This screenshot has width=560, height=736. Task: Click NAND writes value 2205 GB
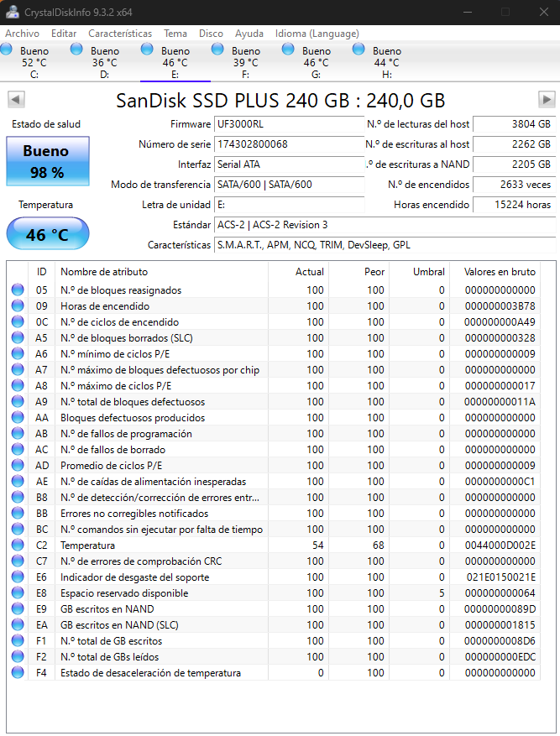tap(514, 164)
